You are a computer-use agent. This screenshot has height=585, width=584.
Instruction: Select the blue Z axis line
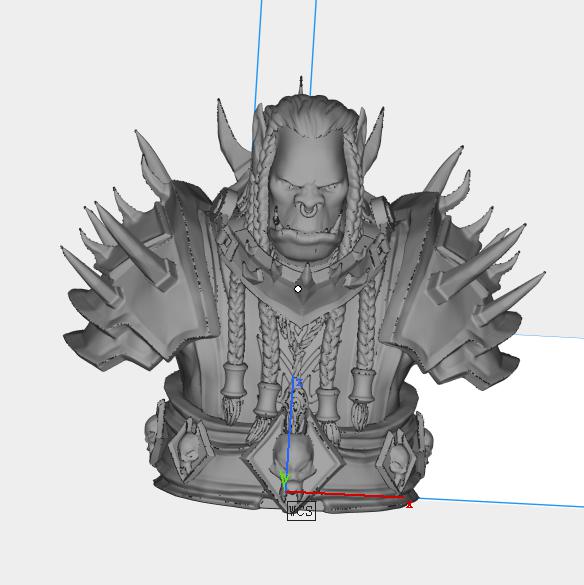click(x=290, y=433)
